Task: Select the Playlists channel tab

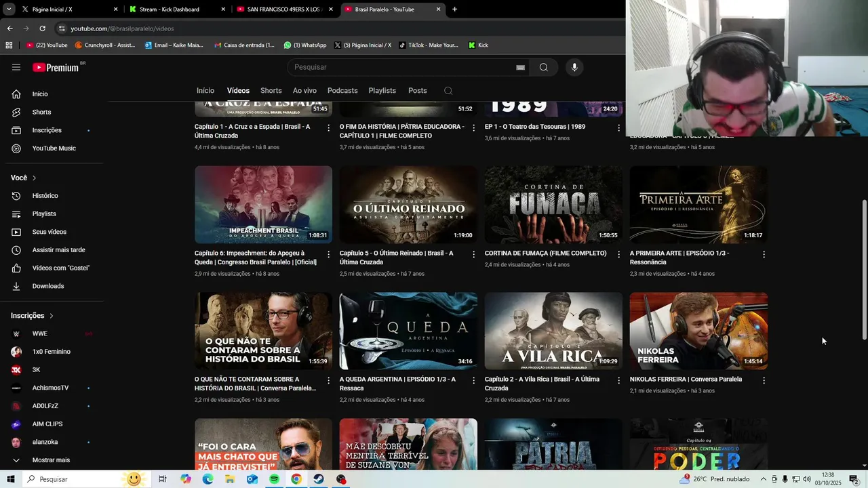Action: pyautogui.click(x=382, y=91)
